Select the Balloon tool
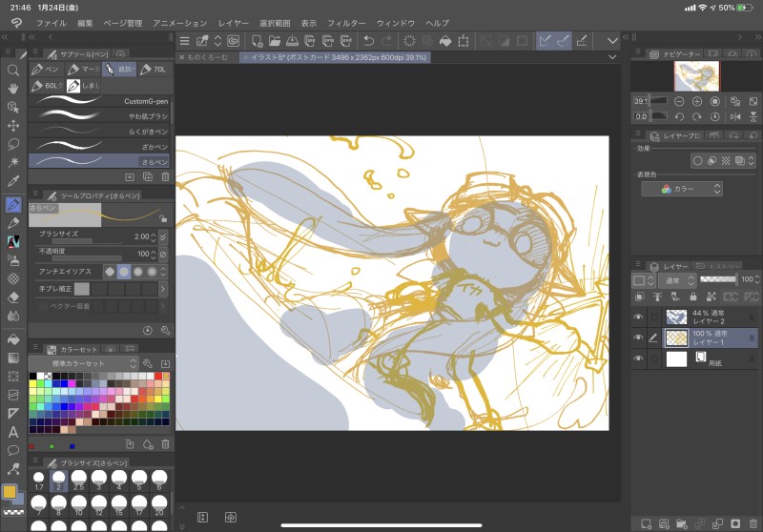 [13, 450]
